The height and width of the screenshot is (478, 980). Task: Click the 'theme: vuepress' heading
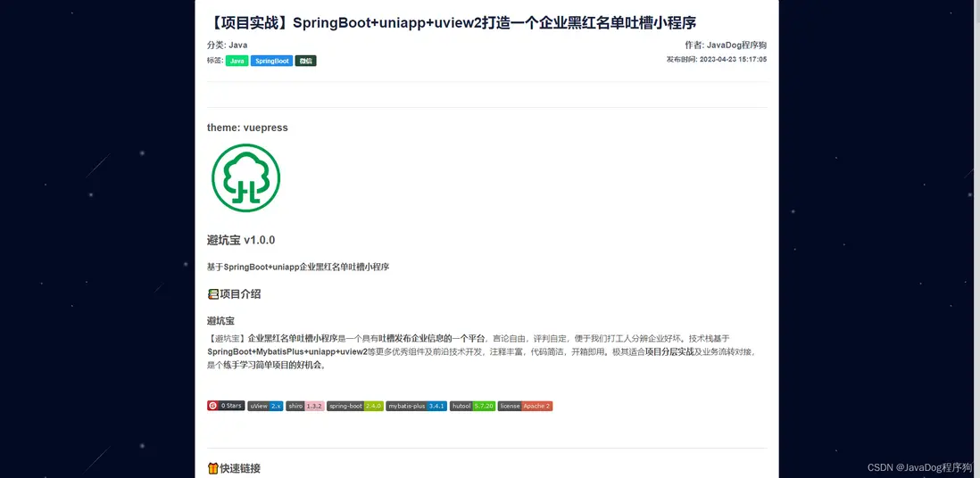coord(247,128)
